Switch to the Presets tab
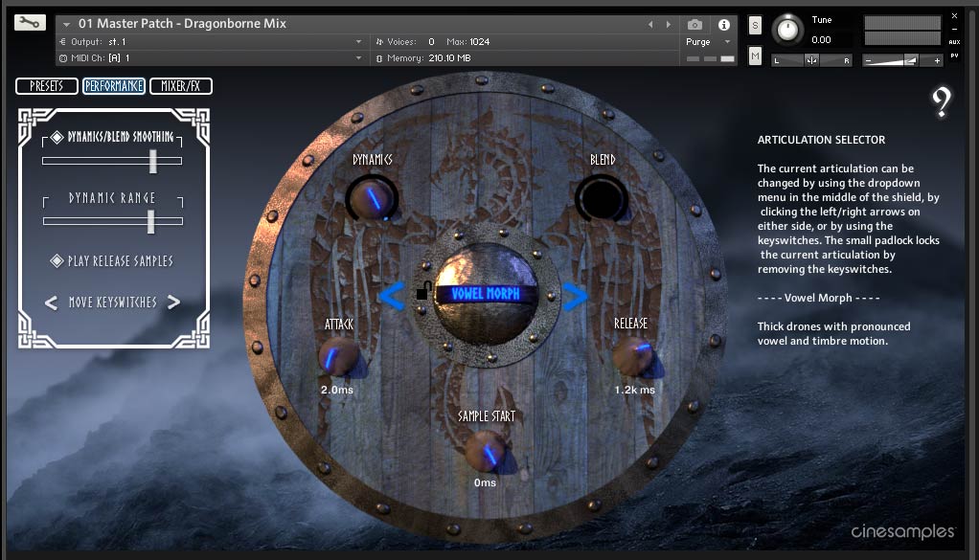This screenshot has height=560, width=979. [46, 86]
